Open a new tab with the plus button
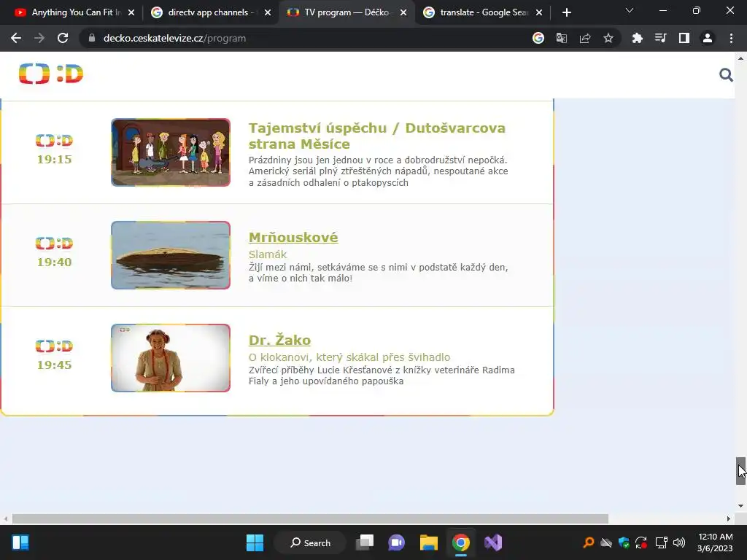Screen dimensions: 747x560 click(x=566, y=12)
